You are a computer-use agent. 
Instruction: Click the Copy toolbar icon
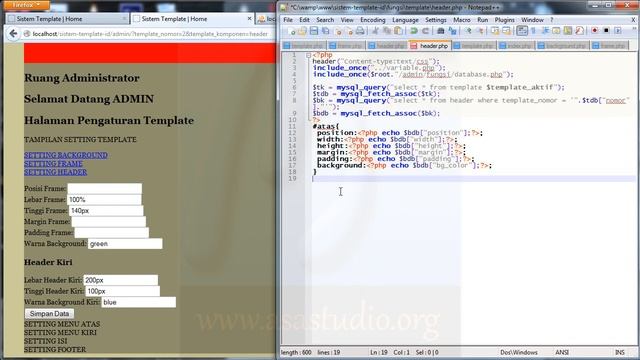coord(387,31)
